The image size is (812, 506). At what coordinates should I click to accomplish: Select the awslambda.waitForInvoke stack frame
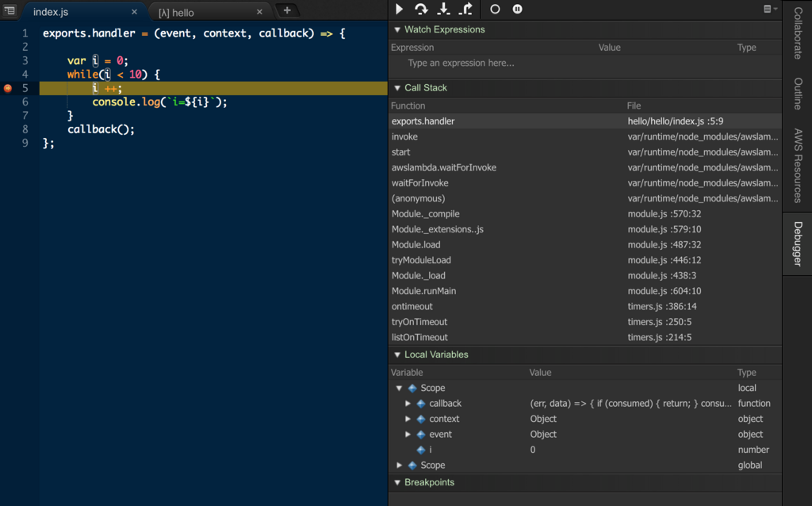tap(585, 168)
